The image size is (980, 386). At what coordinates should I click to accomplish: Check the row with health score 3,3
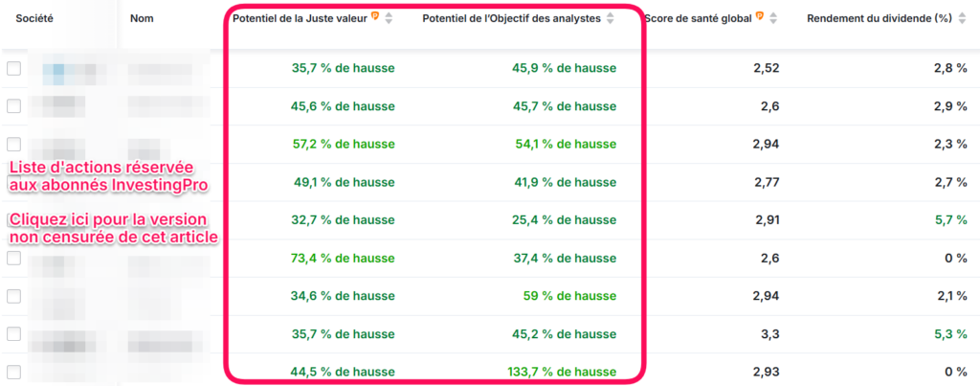tap(13, 333)
